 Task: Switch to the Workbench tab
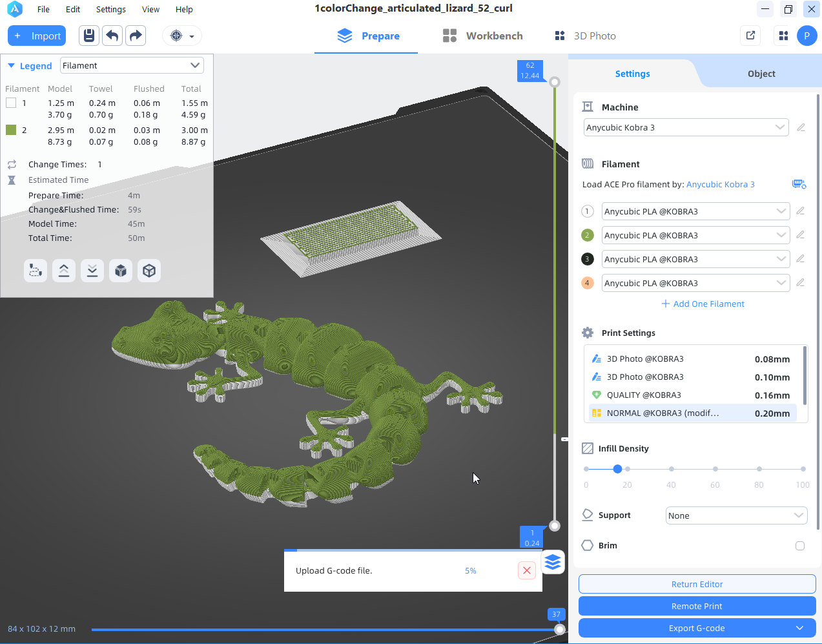coord(482,36)
